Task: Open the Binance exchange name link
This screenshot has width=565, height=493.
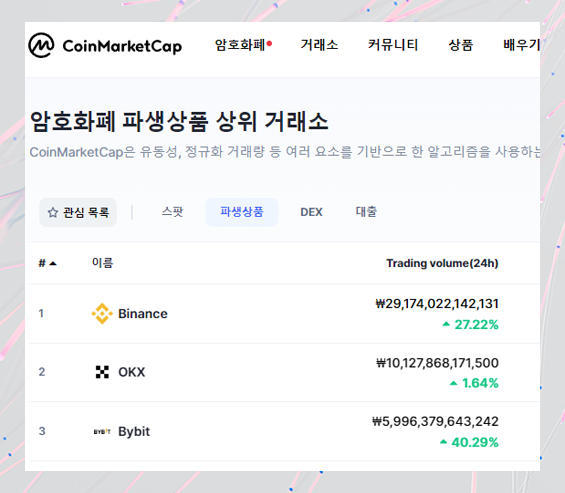Action: [143, 314]
